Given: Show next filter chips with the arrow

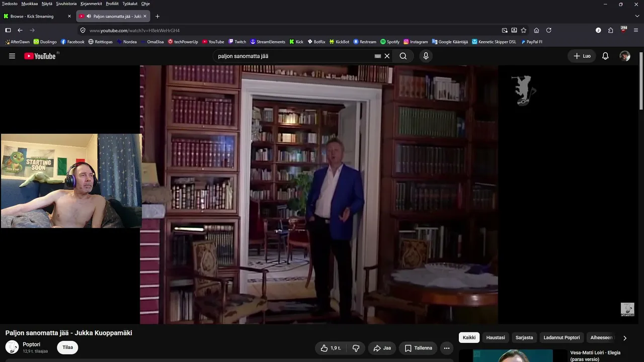Looking at the screenshot, I should coord(625,338).
